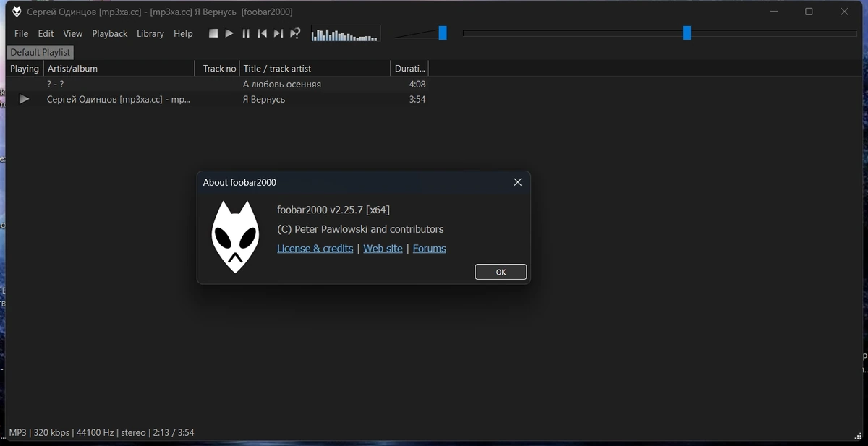Open the Help menu
Viewport: 868px width, 446px height.
(183, 33)
